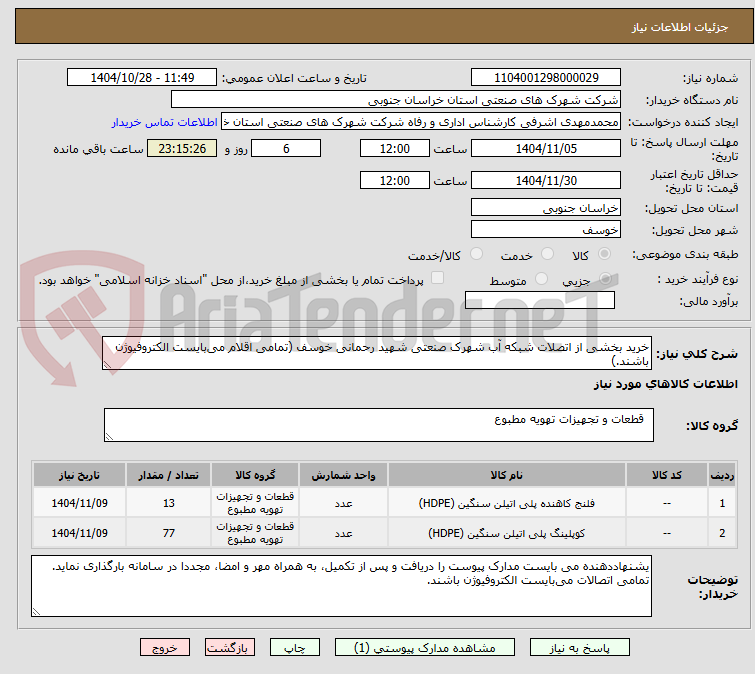Select the متوسط purchase type radio
Viewport: 755px width, 674px height.
541,279
